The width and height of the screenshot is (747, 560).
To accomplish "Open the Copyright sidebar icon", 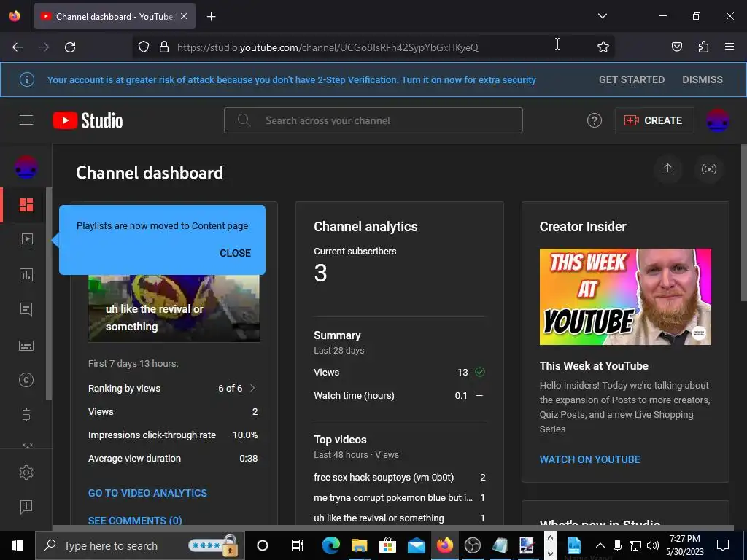I will [x=26, y=380].
